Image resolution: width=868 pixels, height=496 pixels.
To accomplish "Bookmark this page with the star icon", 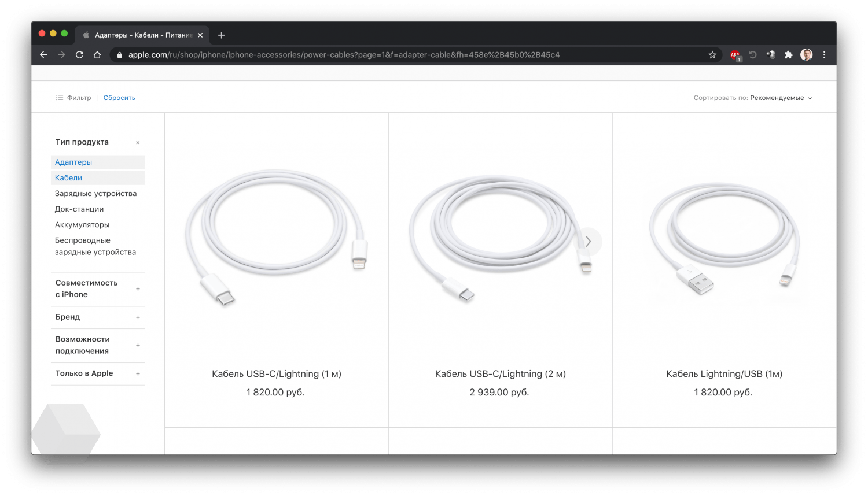I will 712,55.
